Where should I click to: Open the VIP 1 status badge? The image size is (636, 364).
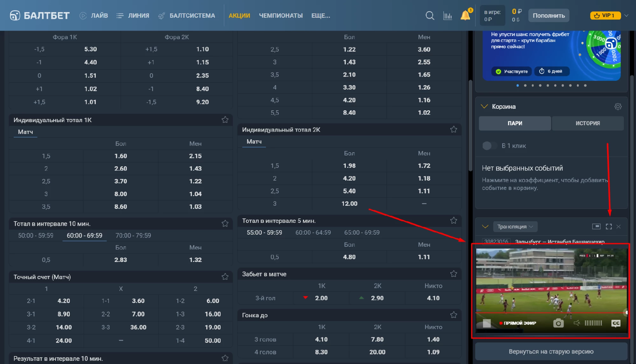(605, 15)
